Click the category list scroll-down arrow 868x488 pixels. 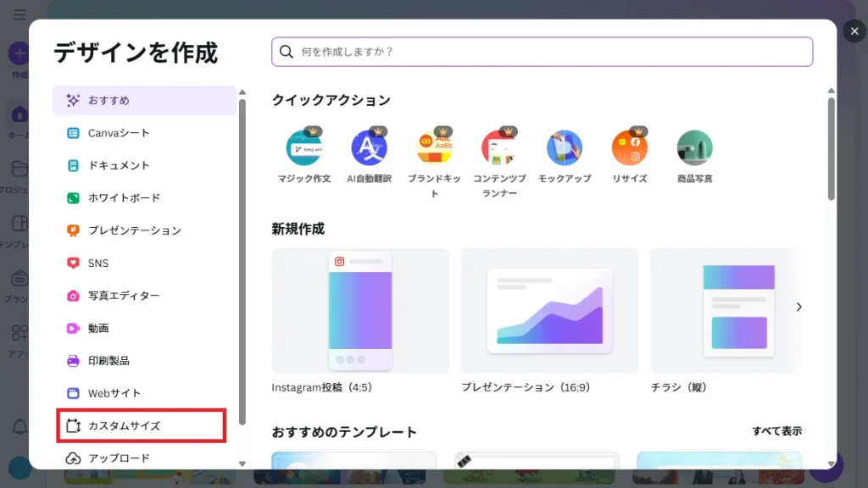tap(242, 464)
